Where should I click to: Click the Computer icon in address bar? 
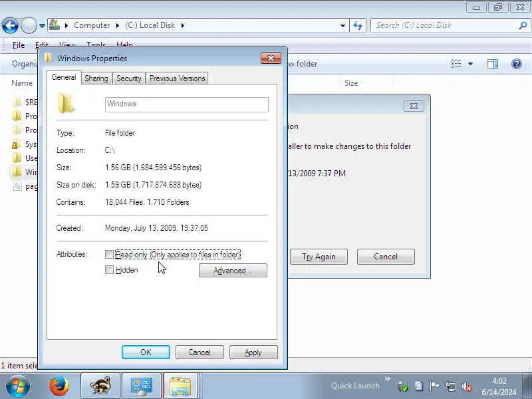tap(55, 25)
